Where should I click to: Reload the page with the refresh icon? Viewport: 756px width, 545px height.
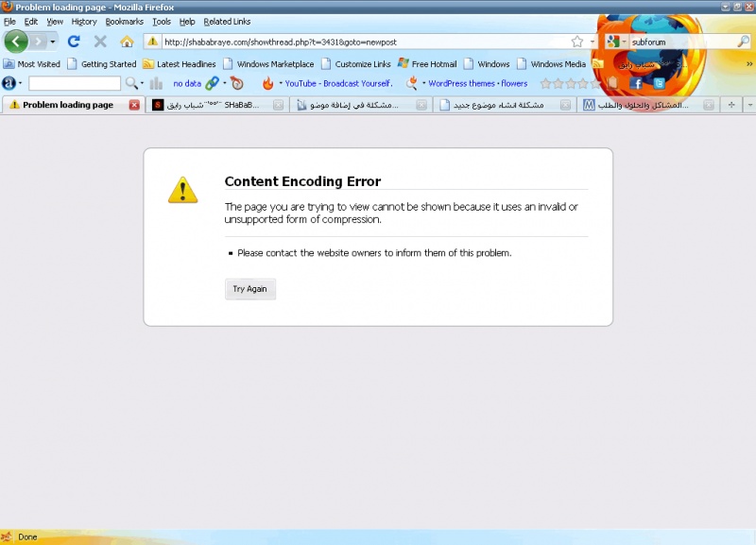coord(74,42)
